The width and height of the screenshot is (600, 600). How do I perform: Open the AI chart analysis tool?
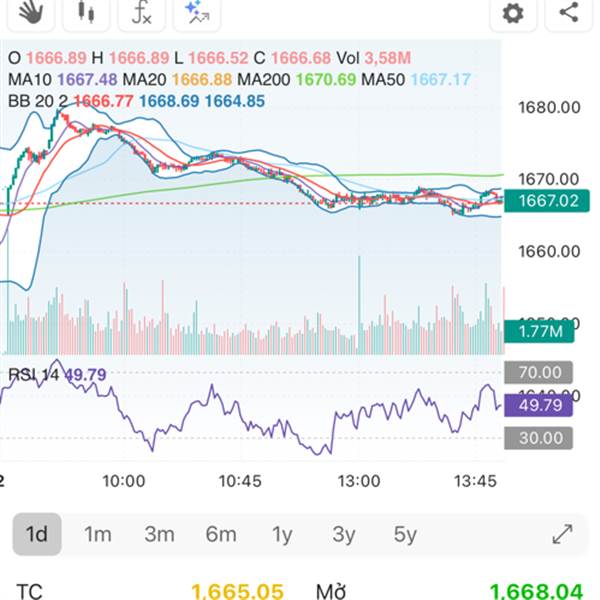196,12
